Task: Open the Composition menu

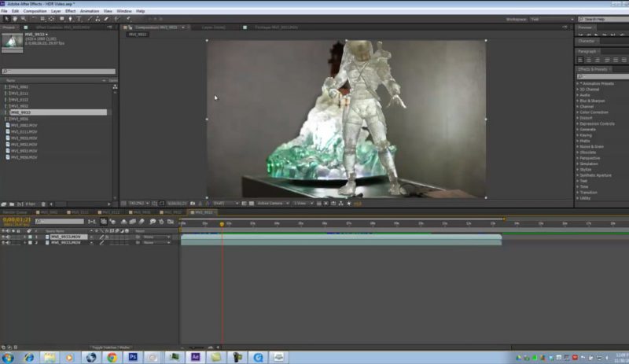Action: pyautogui.click(x=35, y=11)
